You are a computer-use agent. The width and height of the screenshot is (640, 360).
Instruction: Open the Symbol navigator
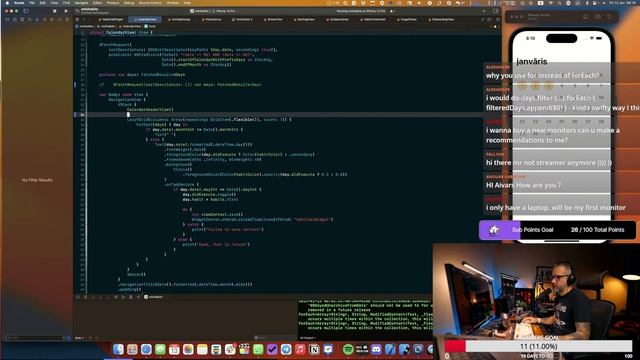pos(22,19)
